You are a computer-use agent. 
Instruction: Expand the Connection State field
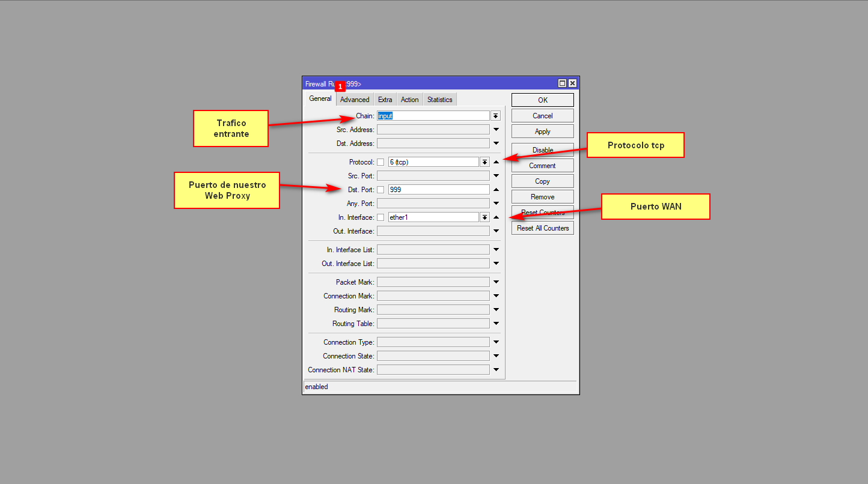pos(496,356)
